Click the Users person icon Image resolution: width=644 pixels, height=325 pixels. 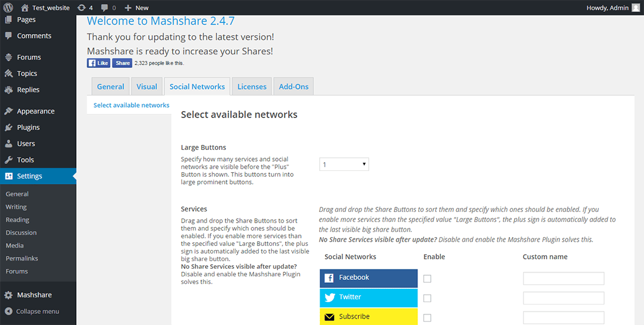[x=8, y=143]
